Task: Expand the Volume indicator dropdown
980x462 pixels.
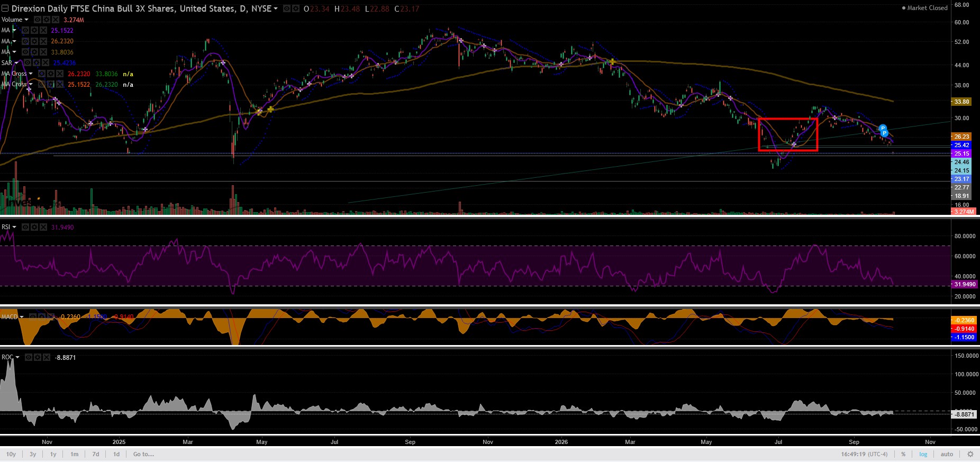Action: coord(26,20)
